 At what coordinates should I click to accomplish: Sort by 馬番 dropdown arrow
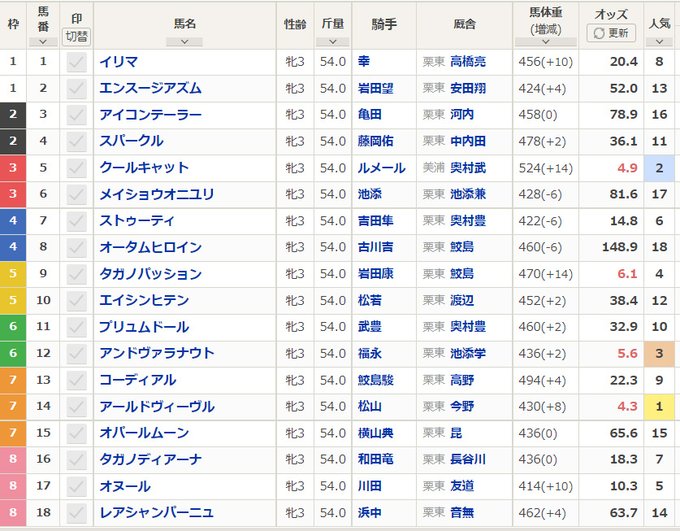click(x=43, y=42)
